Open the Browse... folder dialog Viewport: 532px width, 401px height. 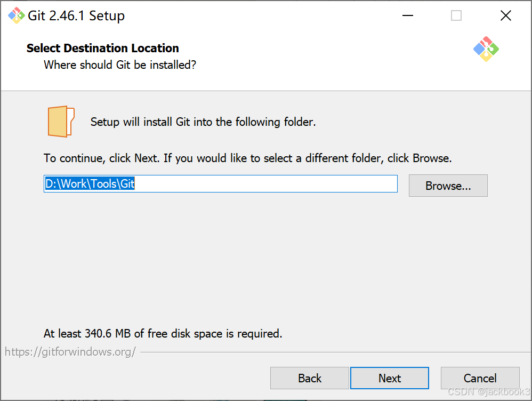tap(448, 186)
